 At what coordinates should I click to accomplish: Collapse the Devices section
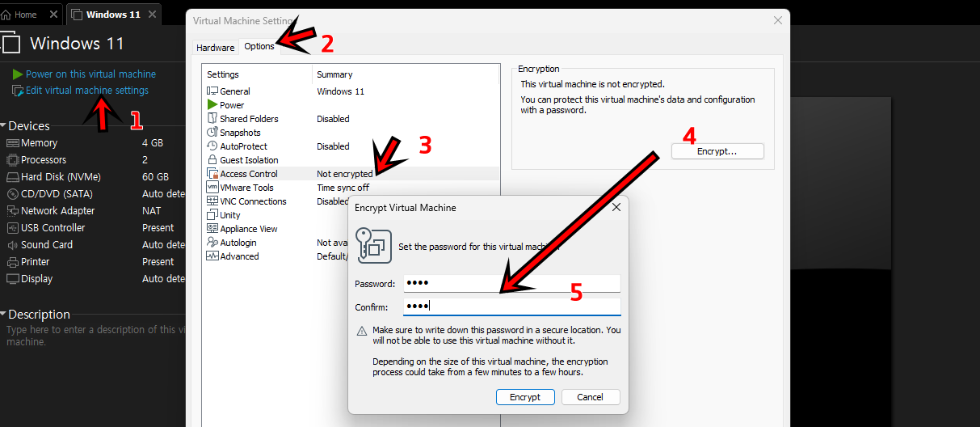coord(3,126)
